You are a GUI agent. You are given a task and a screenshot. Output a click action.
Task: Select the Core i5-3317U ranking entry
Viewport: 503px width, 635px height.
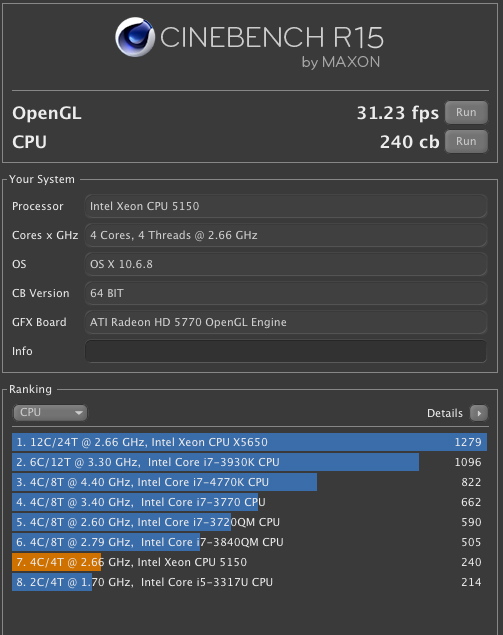tap(249, 582)
